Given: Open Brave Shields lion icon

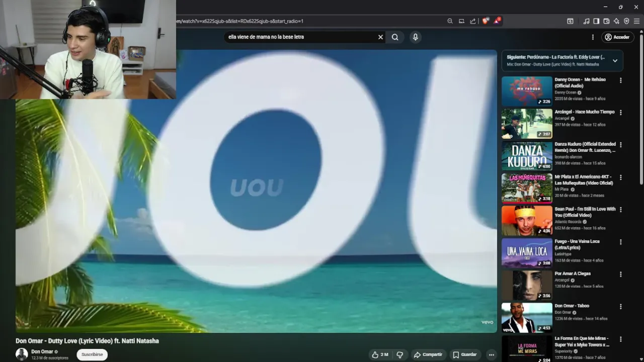Looking at the screenshot, I should [x=485, y=21].
